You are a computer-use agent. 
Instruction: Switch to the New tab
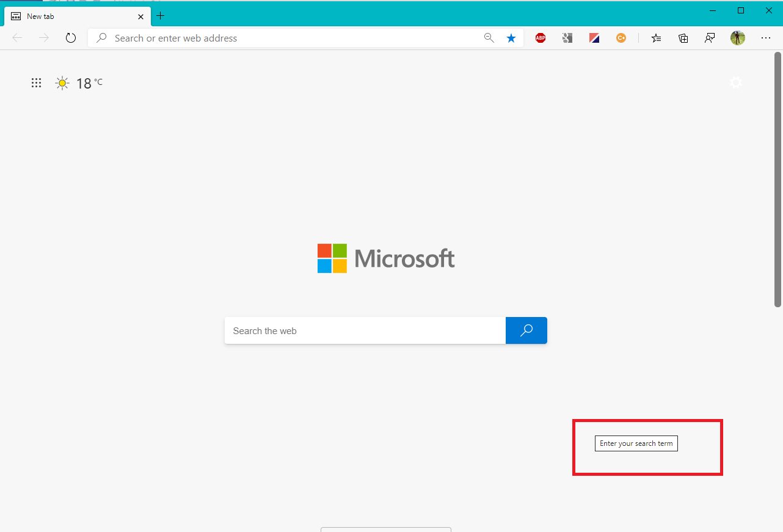pos(73,16)
